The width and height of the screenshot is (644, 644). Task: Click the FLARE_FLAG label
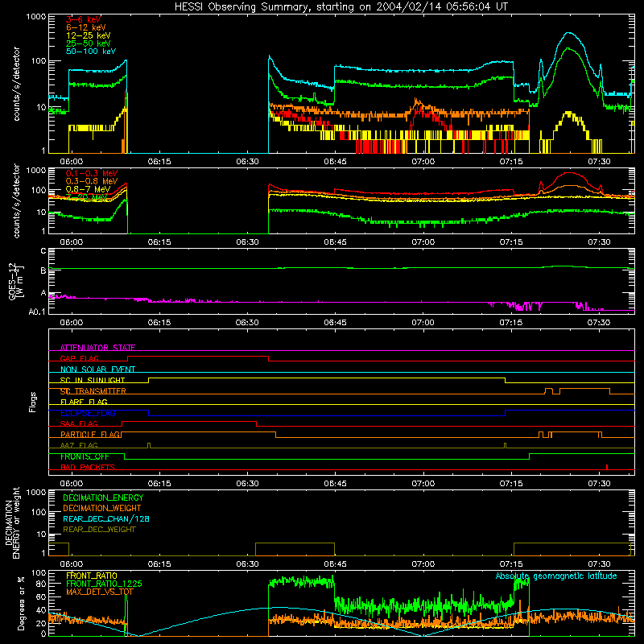coord(84,402)
